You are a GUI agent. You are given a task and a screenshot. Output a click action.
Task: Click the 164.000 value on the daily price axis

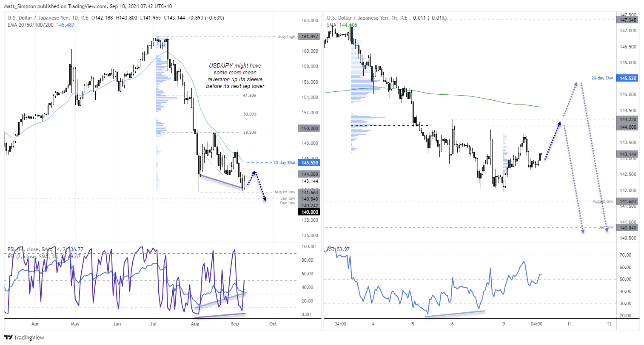coord(310,20)
